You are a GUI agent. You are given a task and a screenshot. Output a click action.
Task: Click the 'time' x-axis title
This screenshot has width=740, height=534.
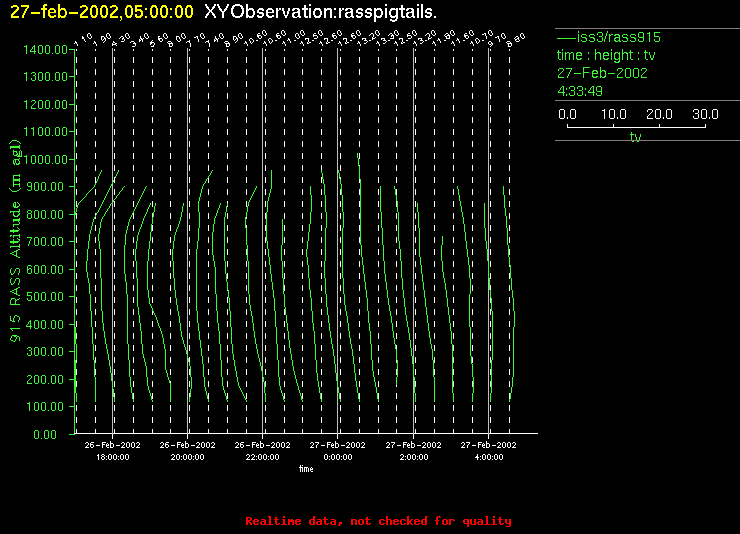(x=306, y=468)
